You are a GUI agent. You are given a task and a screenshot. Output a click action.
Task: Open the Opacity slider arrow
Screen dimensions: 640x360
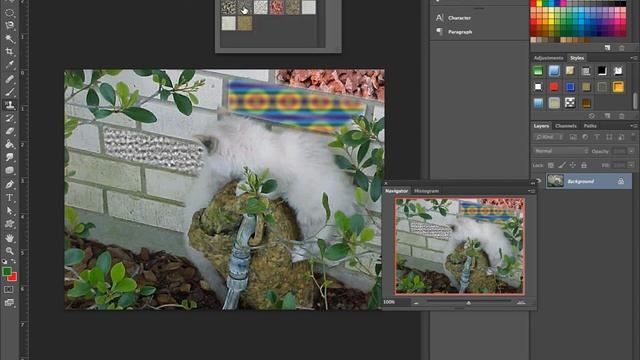pos(631,151)
